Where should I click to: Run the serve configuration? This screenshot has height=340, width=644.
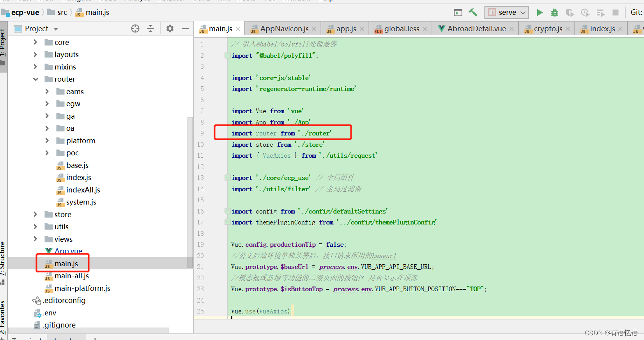click(540, 12)
